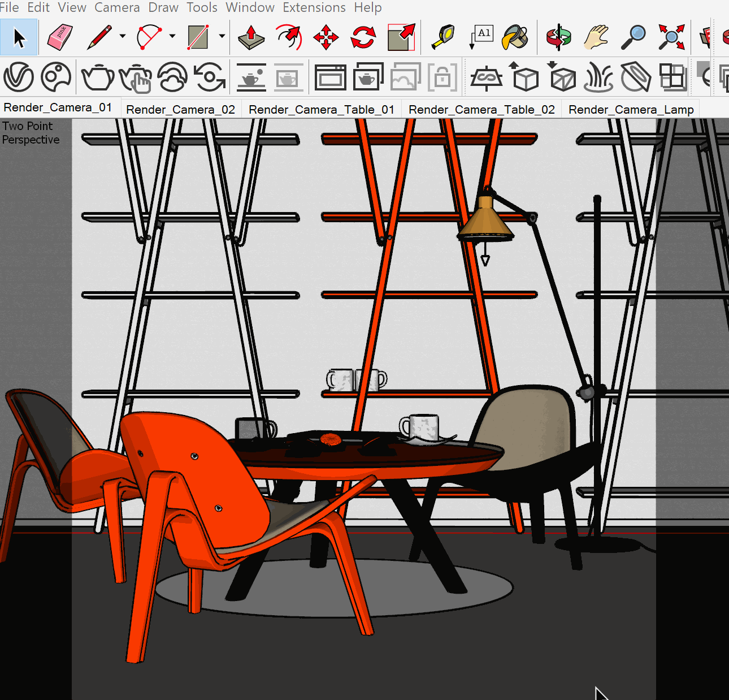Viewport: 729px width, 700px height.
Task: Open the Help menu
Action: [x=368, y=7]
